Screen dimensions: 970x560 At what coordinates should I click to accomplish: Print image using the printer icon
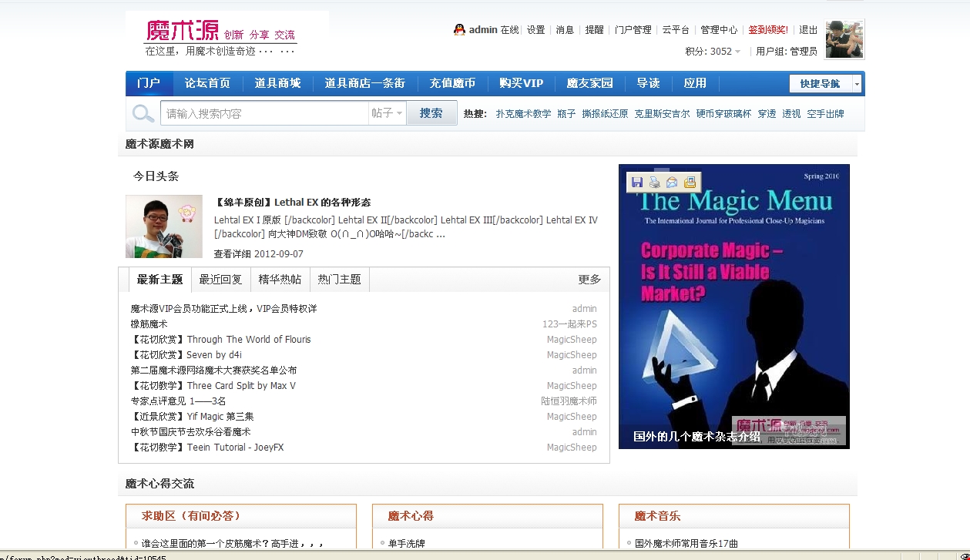[655, 182]
